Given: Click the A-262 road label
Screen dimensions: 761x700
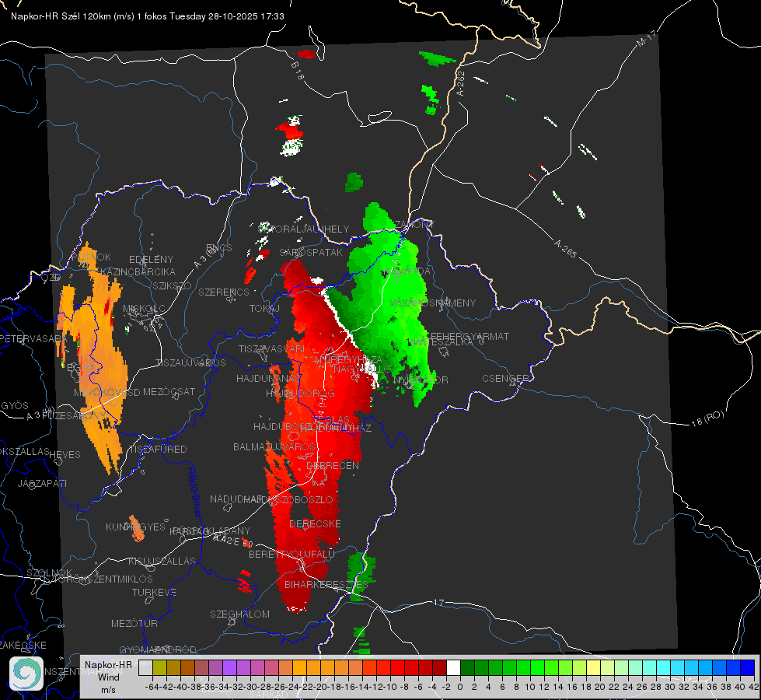Looking at the screenshot, I should 461,83.
